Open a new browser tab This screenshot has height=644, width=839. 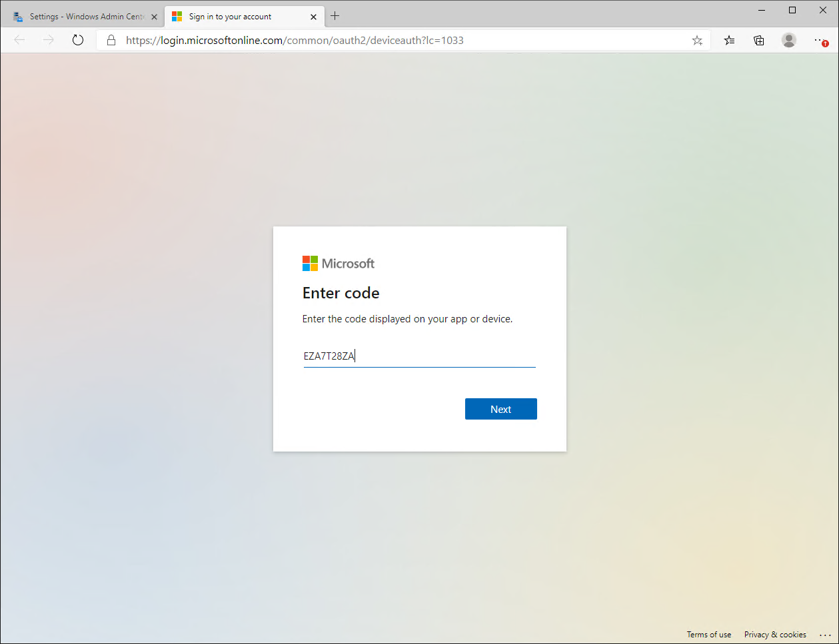[x=335, y=16]
